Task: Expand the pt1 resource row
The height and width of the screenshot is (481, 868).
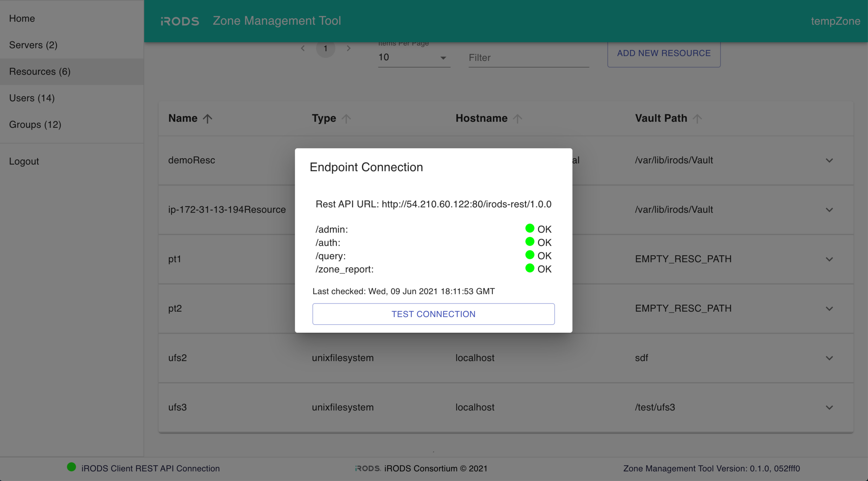Action: pyautogui.click(x=829, y=259)
